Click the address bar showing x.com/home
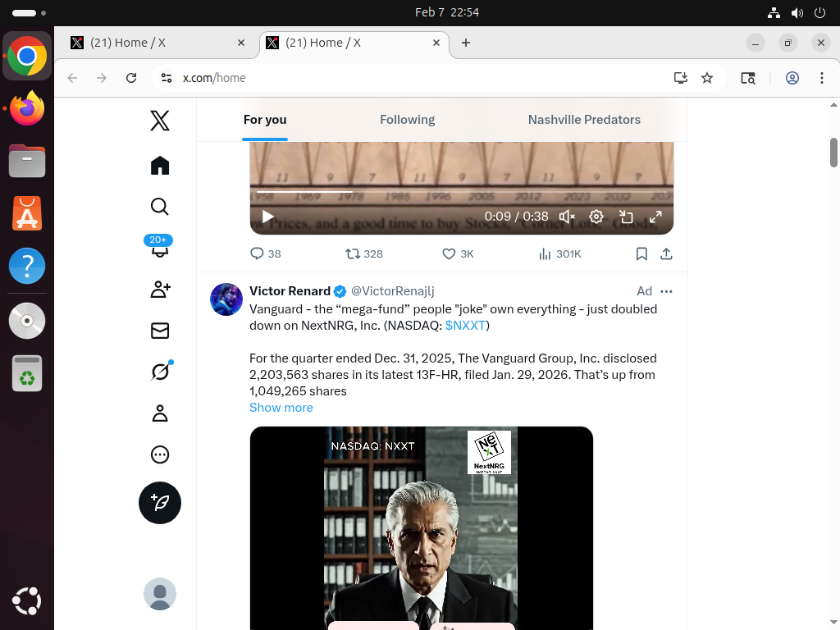The image size is (840, 630). coord(410,78)
